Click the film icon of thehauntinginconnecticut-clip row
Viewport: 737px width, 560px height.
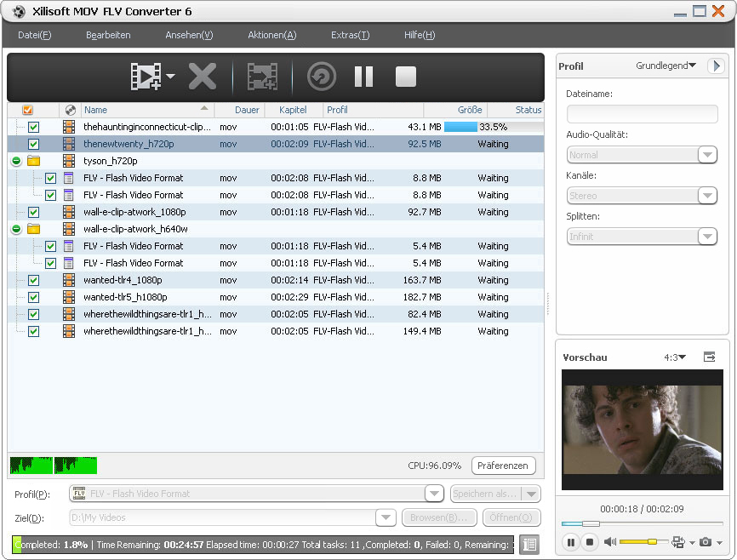pyautogui.click(x=69, y=127)
